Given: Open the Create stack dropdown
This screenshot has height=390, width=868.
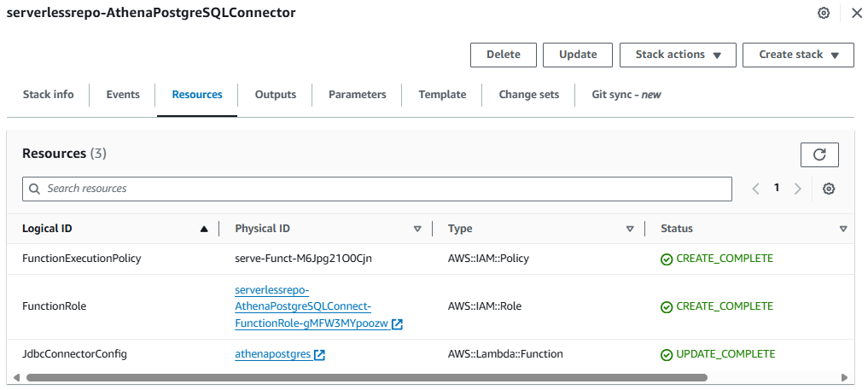Looking at the screenshot, I should tap(798, 55).
